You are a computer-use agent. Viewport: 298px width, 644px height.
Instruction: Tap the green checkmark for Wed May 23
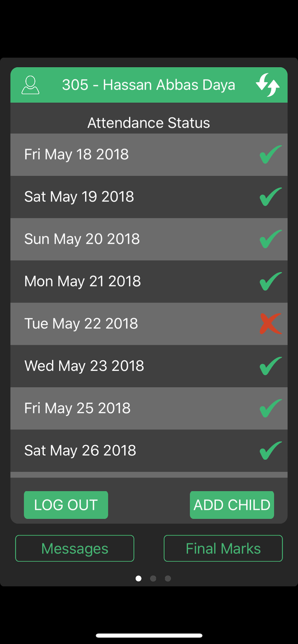(270, 366)
